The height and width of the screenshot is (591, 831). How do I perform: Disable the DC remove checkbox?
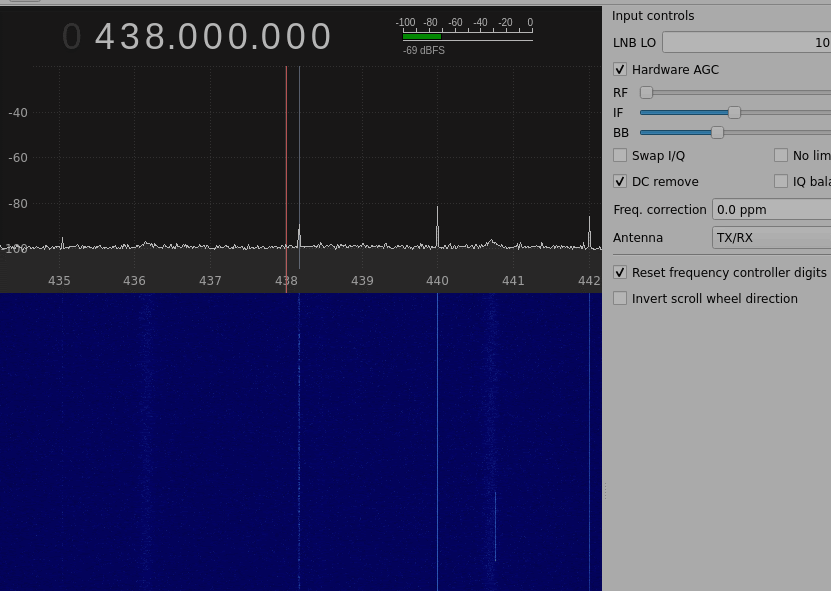[620, 182]
